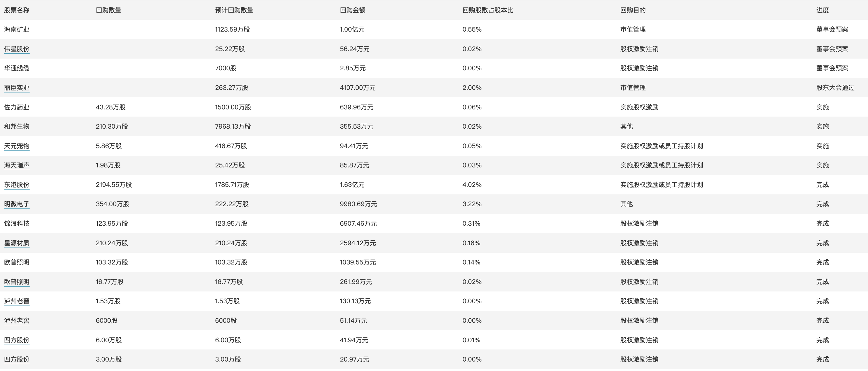The image size is (868, 371).
Task: Click the 回购股数占股本比 column header
Action: click(x=487, y=10)
